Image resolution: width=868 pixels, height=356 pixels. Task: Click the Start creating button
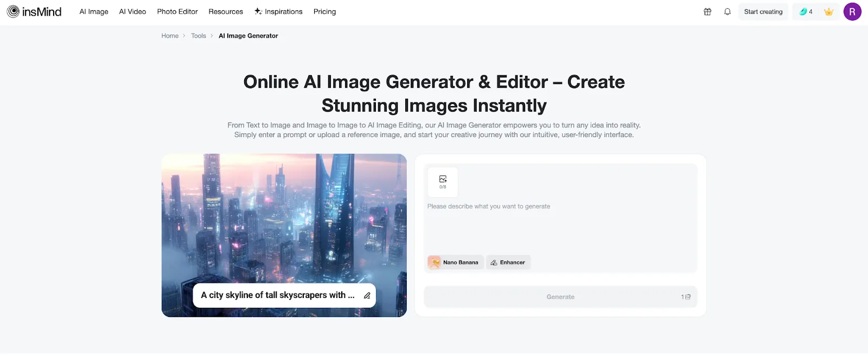pyautogui.click(x=763, y=11)
